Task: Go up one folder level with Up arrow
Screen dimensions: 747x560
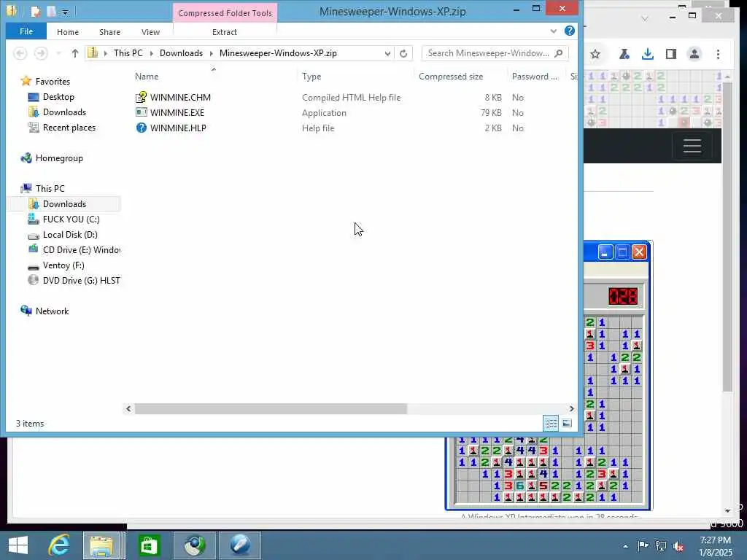Action: click(75, 53)
